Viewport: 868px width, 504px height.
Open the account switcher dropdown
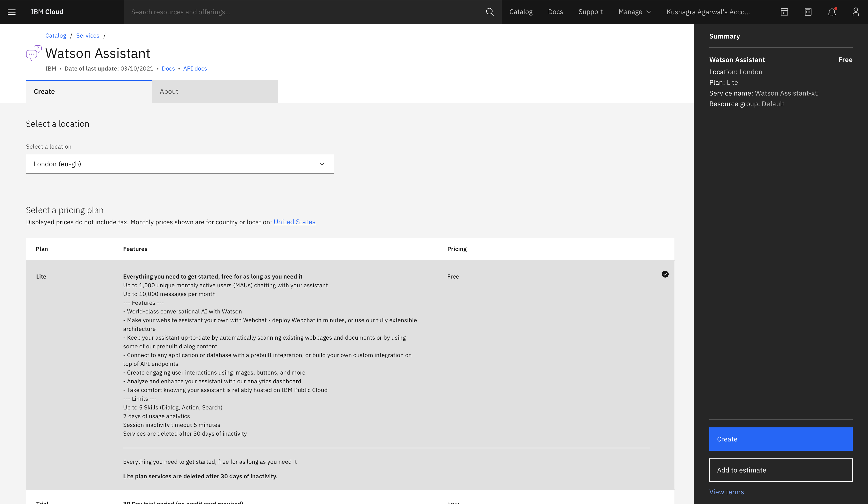pos(708,12)
